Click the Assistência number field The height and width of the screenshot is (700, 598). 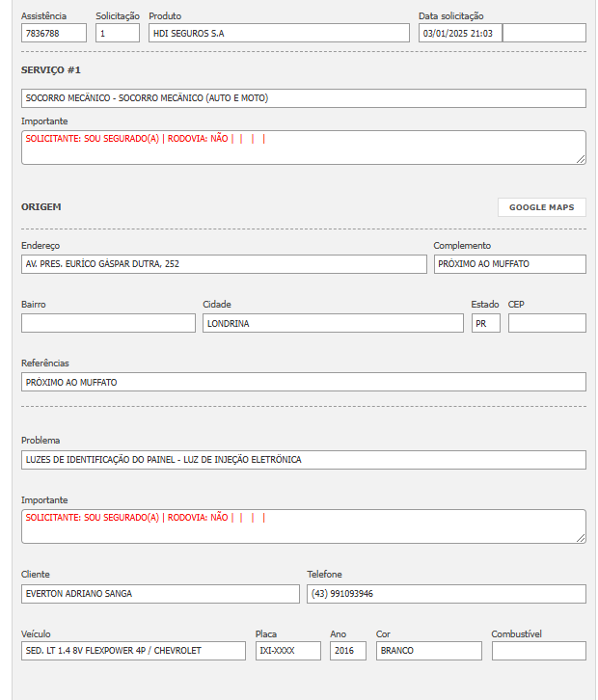tap(54, 33)
